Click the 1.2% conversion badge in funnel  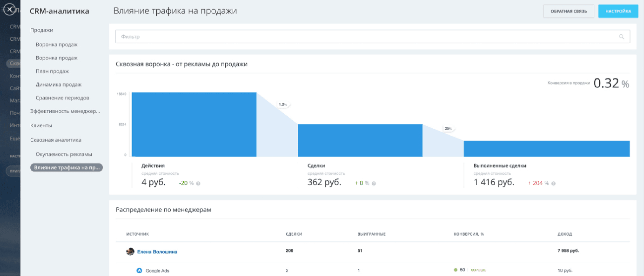pyautogui.click(x=283, y=105)
